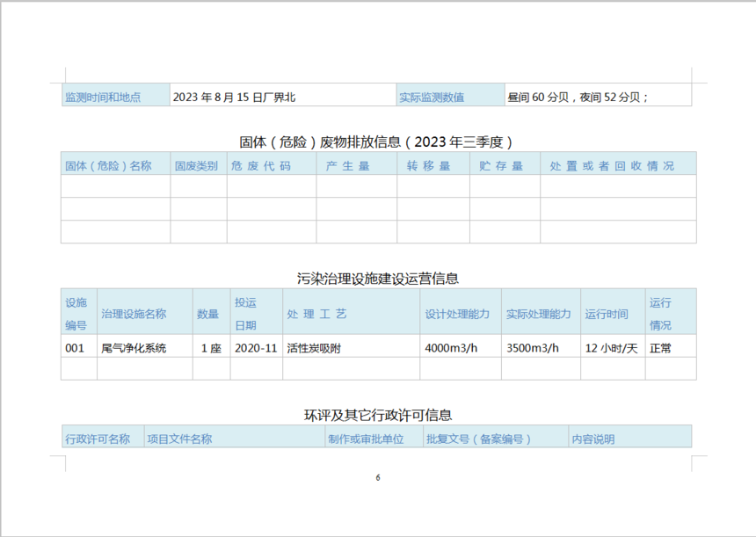Viewport: 756px width, 537px height.
Task: Select the '治理设施名称' column header
Action: point(134,314)
